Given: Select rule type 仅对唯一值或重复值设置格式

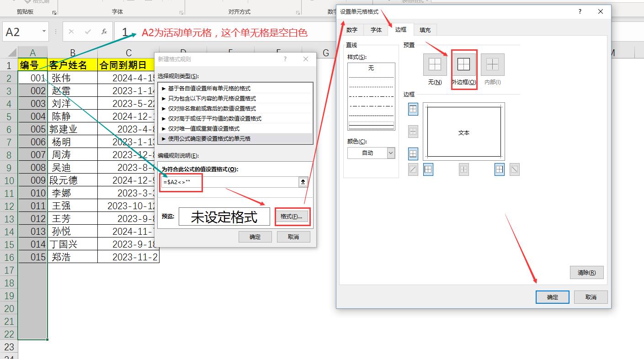Looking at the screenshot, I should (x=235, y=128).
